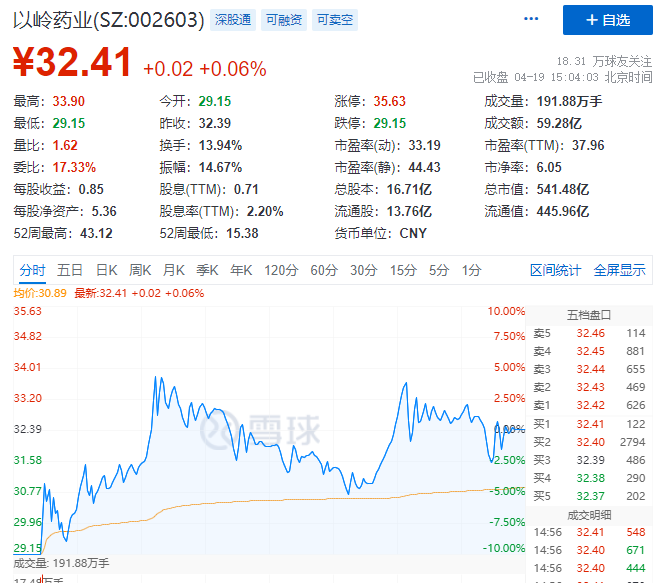Image resolution: width=667 pixels, height=583 pixels.
Task: Click the 最高 value 33.90
Action: (x=68, y=101)
